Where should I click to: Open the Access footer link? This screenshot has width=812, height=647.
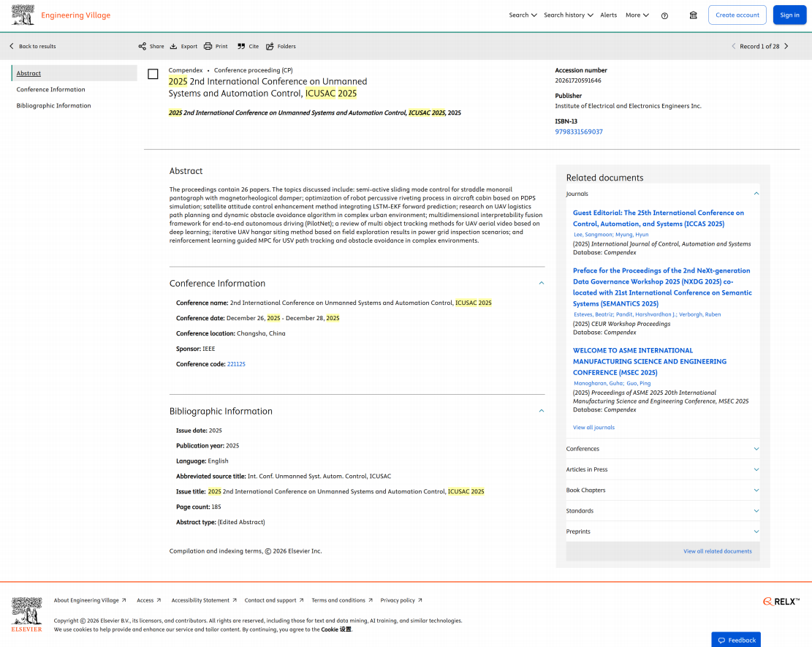148,600
